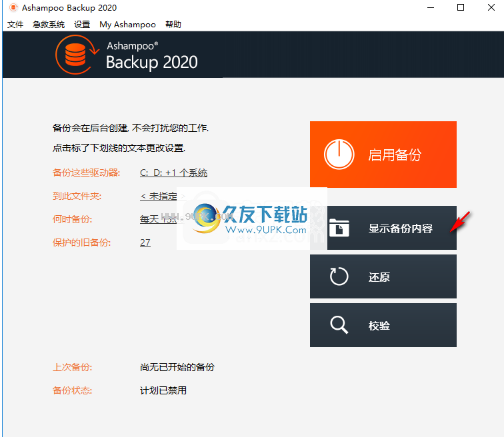Image resolution: width=504 pixels, height=437 pixels.
Task: Click the Ashampoo Backup database logo icon
Action: (77, 55)
